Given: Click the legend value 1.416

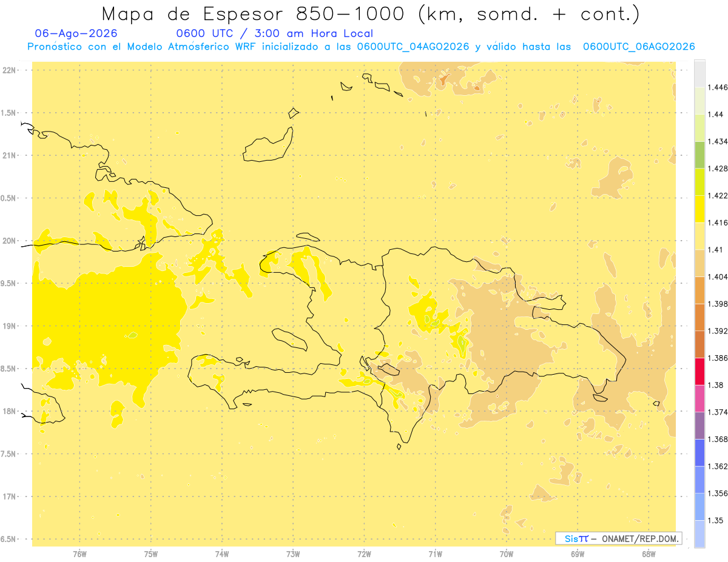Looking at the screenshot, I should click(x=718, y=222).
